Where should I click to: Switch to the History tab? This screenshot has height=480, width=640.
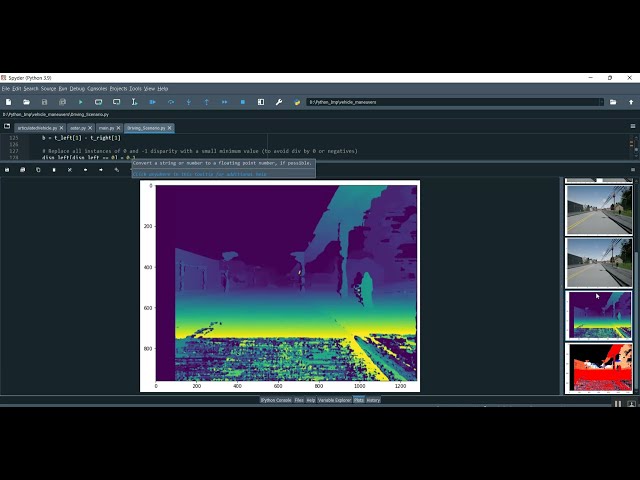[373, 400]
